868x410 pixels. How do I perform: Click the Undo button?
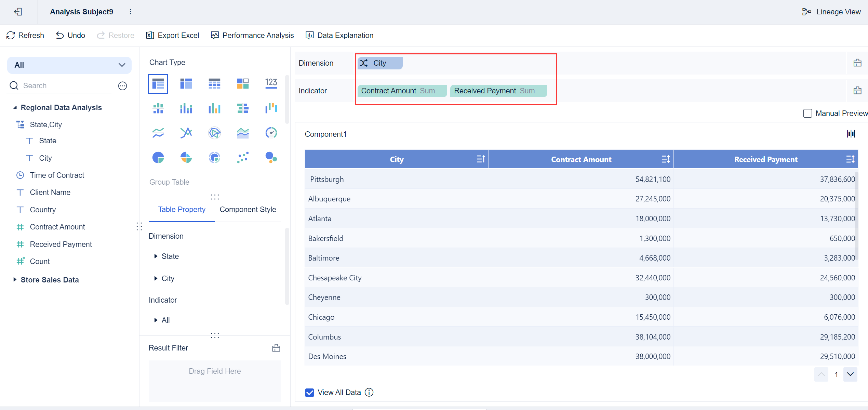click(x=70, y=36)
